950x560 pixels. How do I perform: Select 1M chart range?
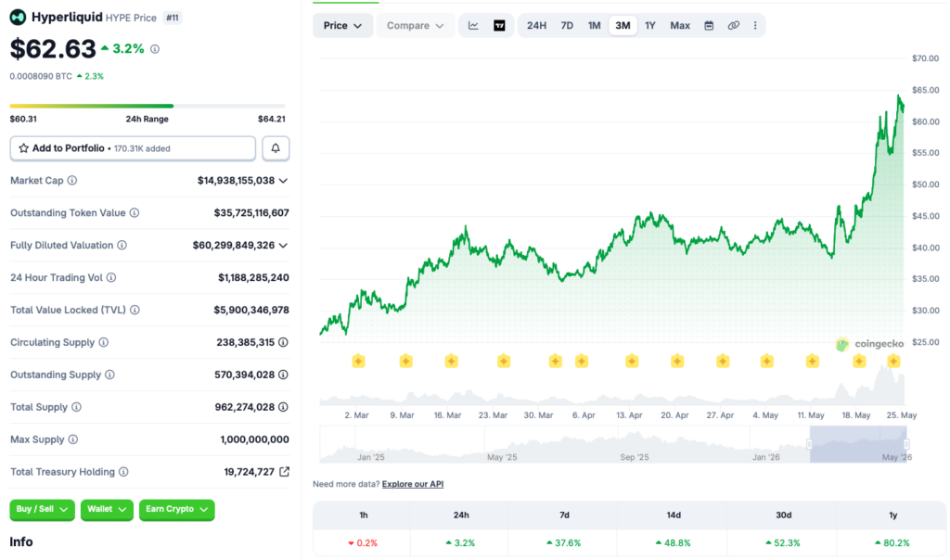coord(594,25)
